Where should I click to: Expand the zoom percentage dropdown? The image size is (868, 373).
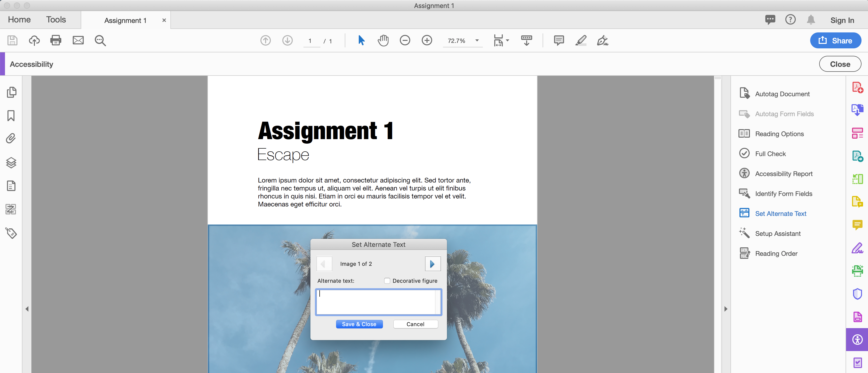(477, 40)
